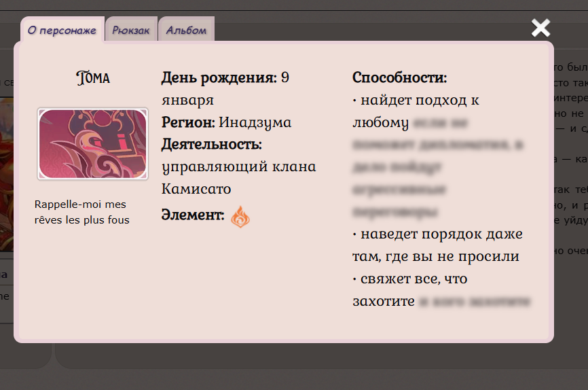Click the text «найдет подход к любому»
This screenshot has width=588, height=390.
pos(416,111)
